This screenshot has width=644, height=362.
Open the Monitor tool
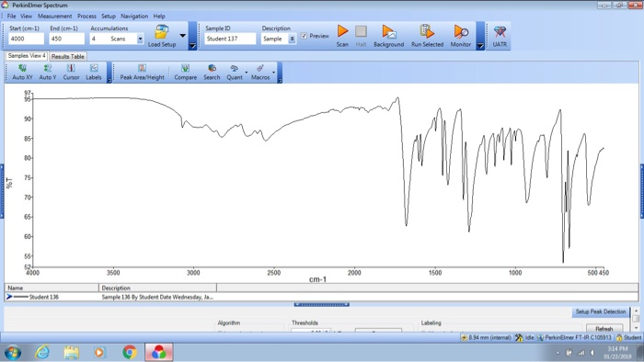[460, 36]
